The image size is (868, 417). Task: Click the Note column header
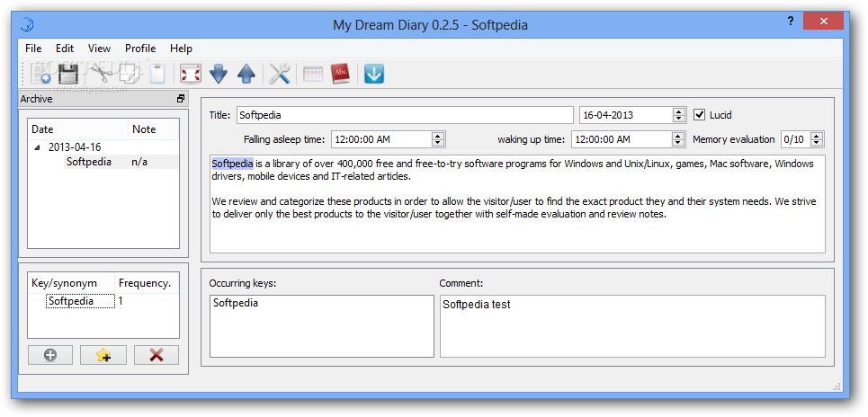pyautogui.click(x=153, y=129)
